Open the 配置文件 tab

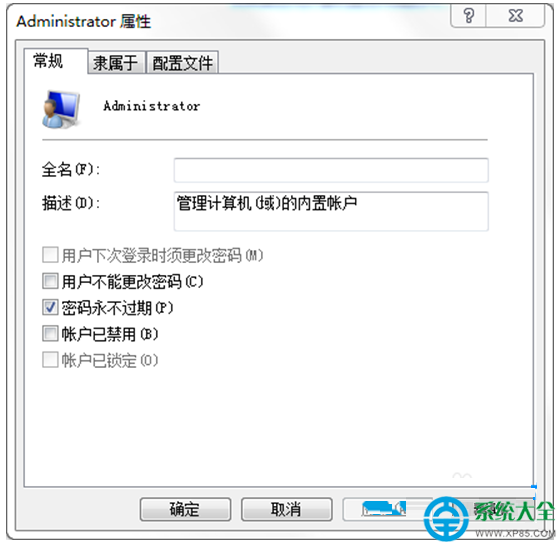[x=182, y=63]
